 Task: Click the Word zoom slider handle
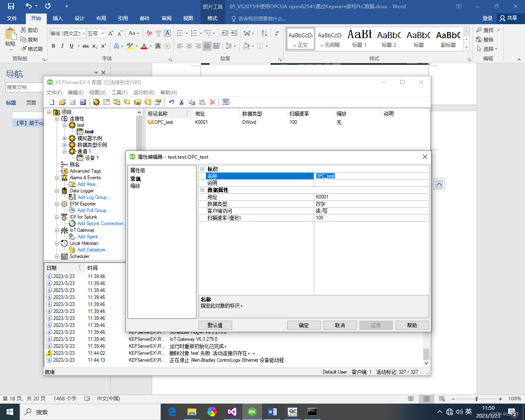[x=476, y=399]
